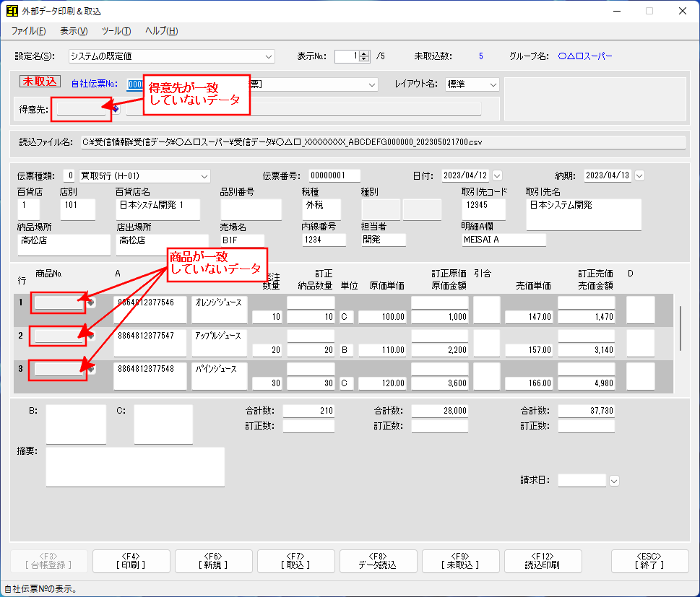Open the 日付 date picker arrow
Screen dimensions: 700x597
497,176
